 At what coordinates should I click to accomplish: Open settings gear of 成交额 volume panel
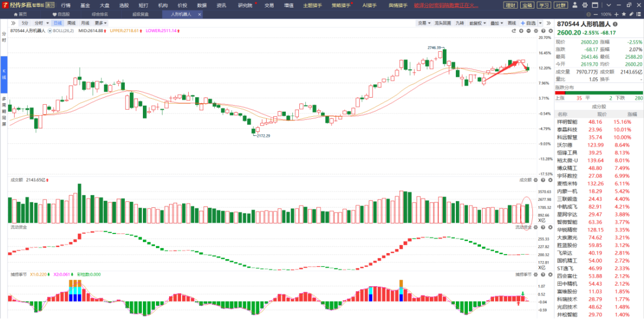coord(535,180)
